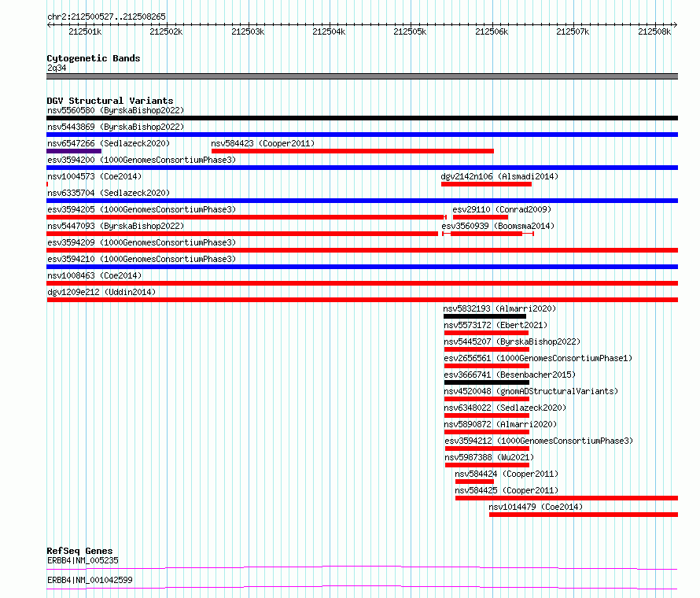Click the red bar under nsv1014479

[x=584, y=515]
